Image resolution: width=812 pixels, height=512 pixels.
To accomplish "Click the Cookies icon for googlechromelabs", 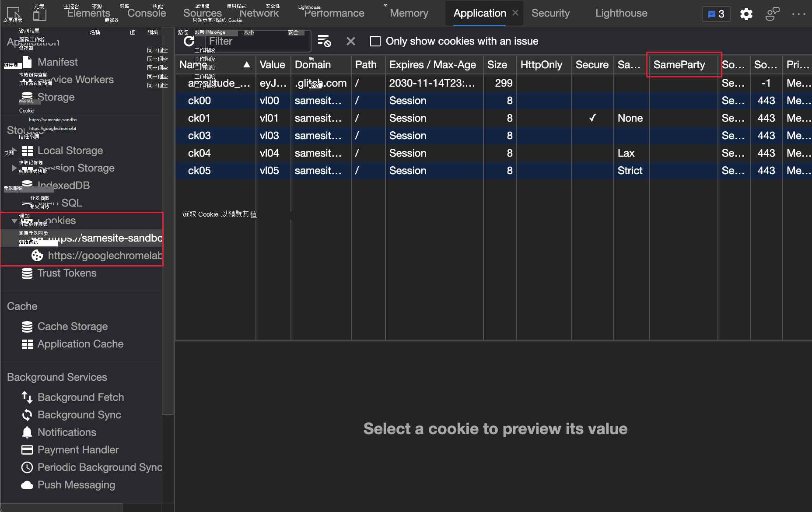I will pos(37,256).
